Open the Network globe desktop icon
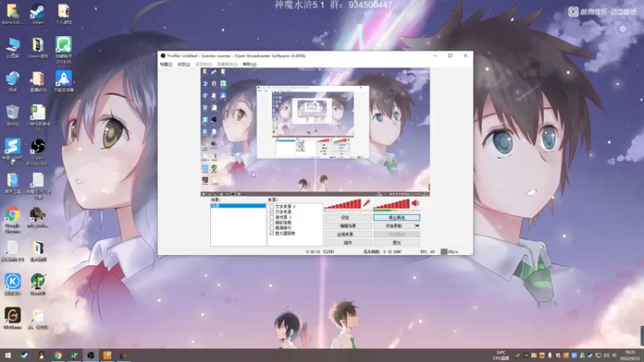This screenshot has height=362, width=644. tap(12, 81)
